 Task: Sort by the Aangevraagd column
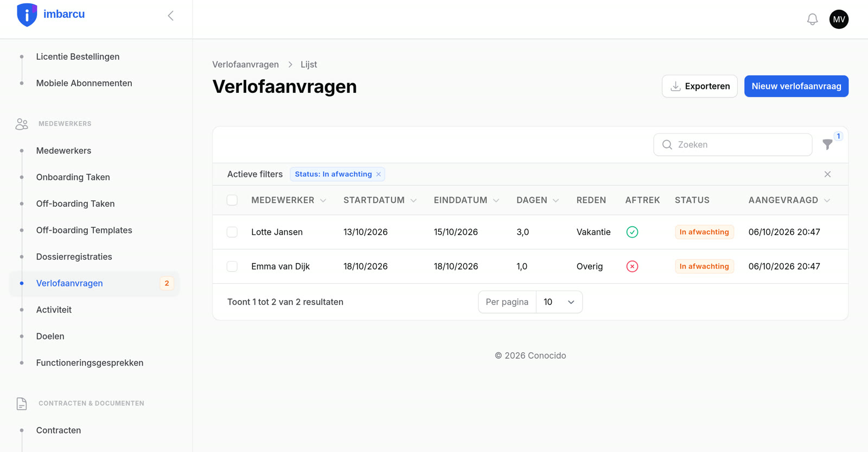tap(789, 200)
